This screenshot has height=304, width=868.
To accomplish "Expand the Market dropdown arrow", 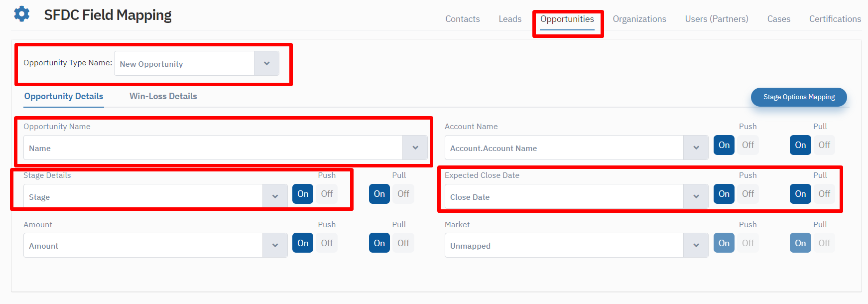I will coord(696,245).
